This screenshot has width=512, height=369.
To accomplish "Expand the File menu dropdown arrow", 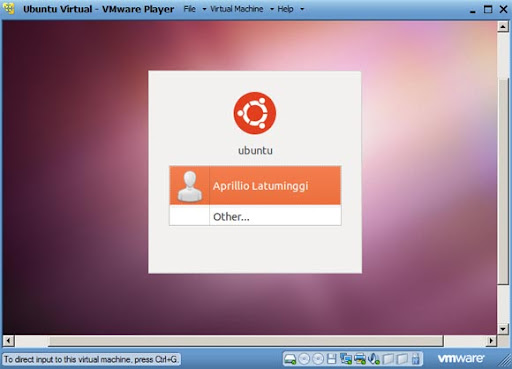I will click(204, 9).
